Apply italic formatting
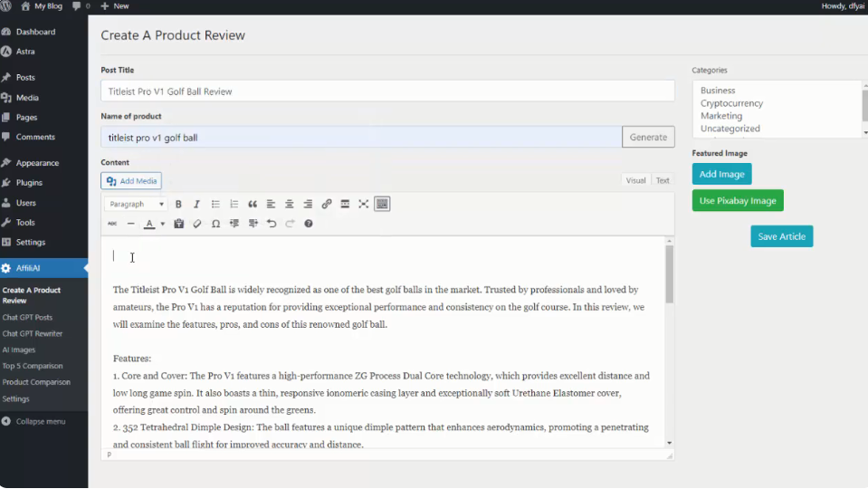The height and width of the screenshot is (489, 868). point(196,205)
